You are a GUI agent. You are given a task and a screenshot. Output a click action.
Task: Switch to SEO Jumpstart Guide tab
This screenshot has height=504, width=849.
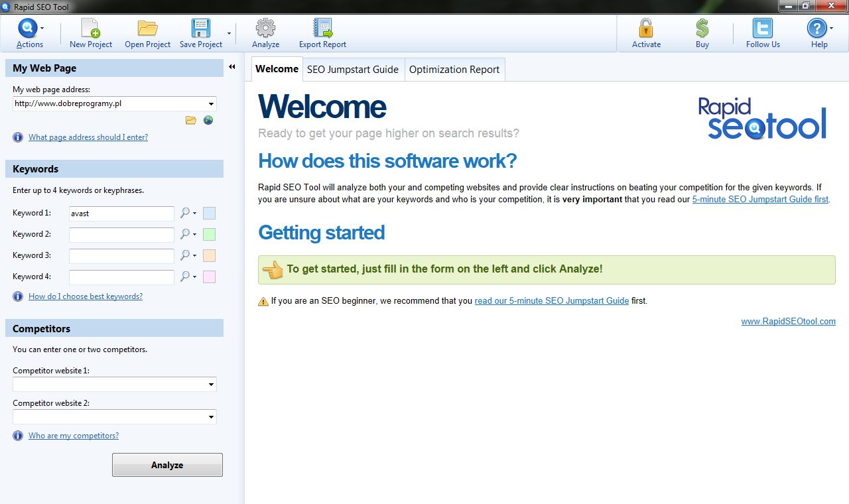tap(353, 70)
